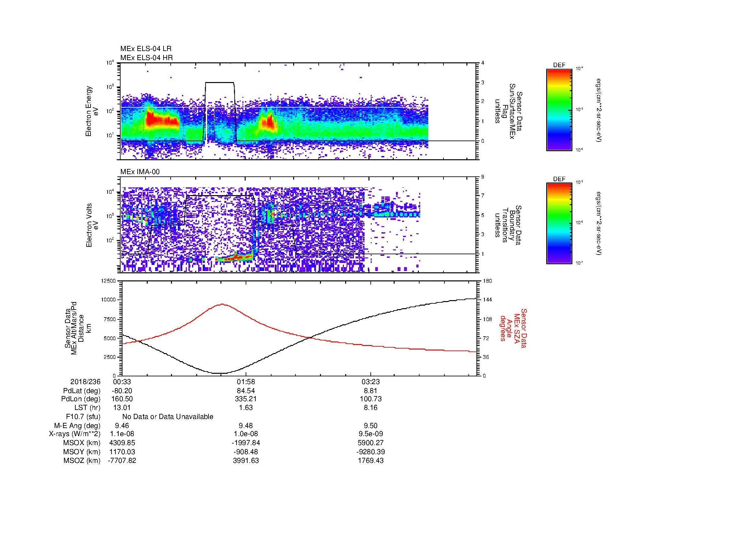Click the altitude axis tick '12500'

tap(109, 281)
